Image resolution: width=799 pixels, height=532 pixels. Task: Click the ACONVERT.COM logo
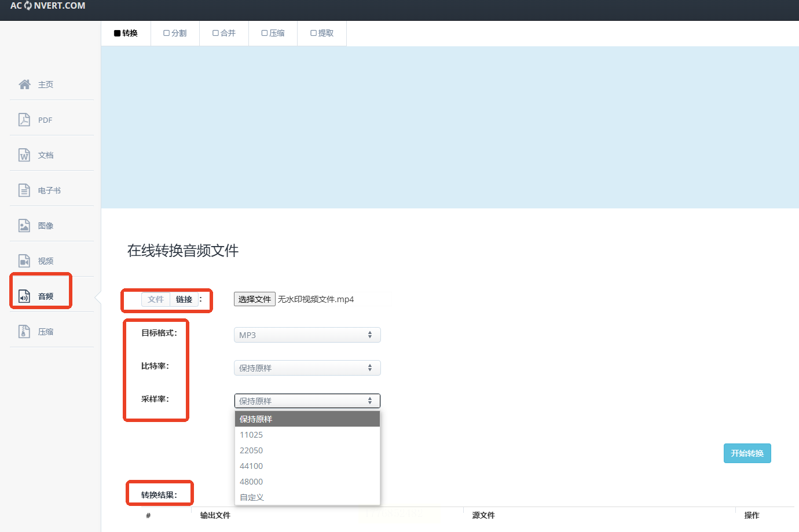[x=47, y=6]
